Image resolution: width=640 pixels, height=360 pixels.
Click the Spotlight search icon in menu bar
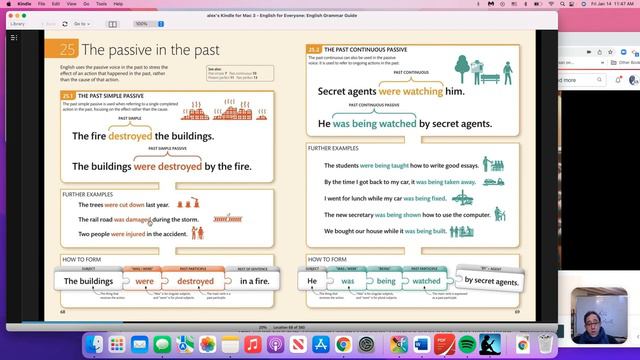562,4
